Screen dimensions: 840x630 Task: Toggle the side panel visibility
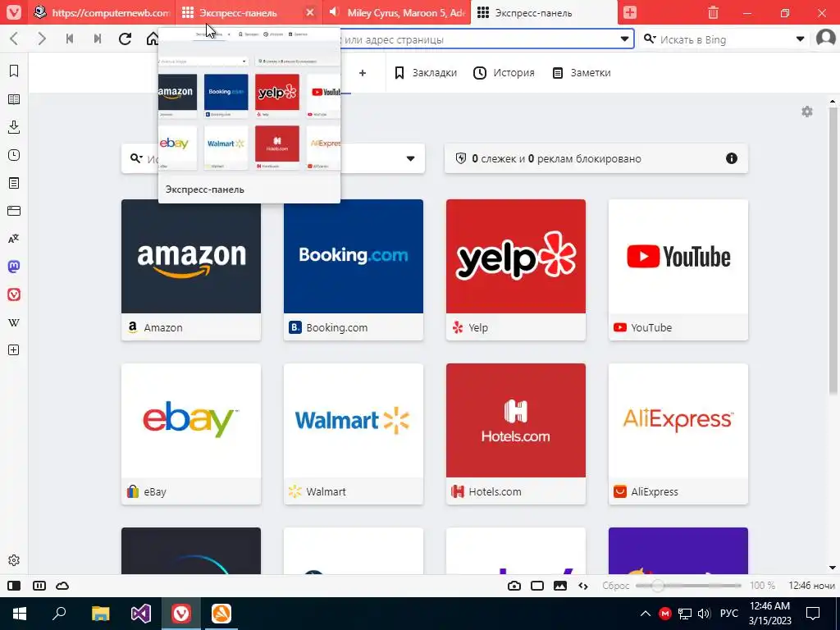(14, 586)
